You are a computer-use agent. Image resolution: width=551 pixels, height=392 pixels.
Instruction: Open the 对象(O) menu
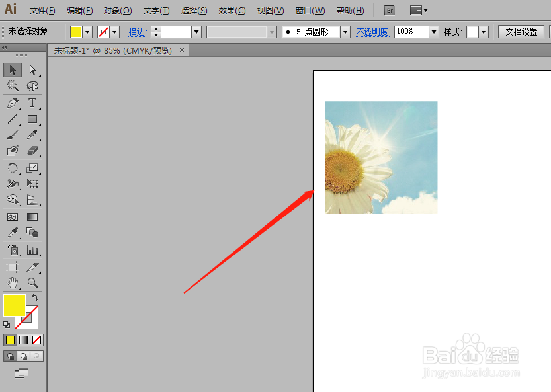118,11
